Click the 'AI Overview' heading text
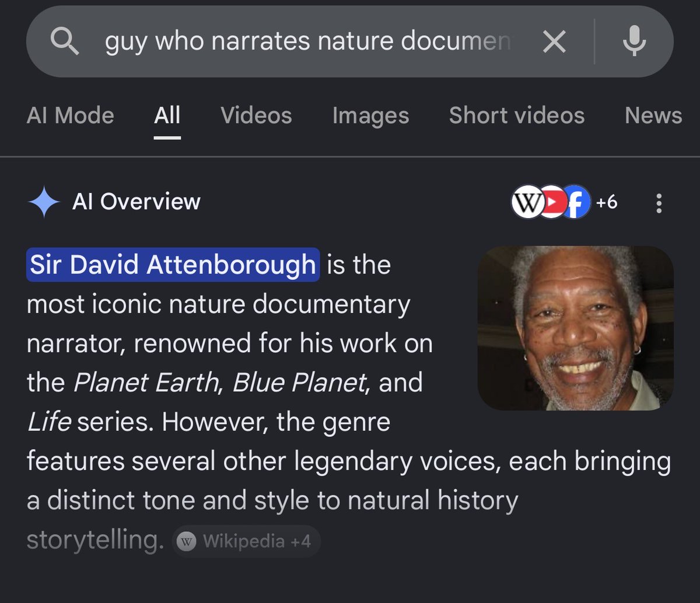The height and width of the screenshot is (603, 700). (136, 202)
